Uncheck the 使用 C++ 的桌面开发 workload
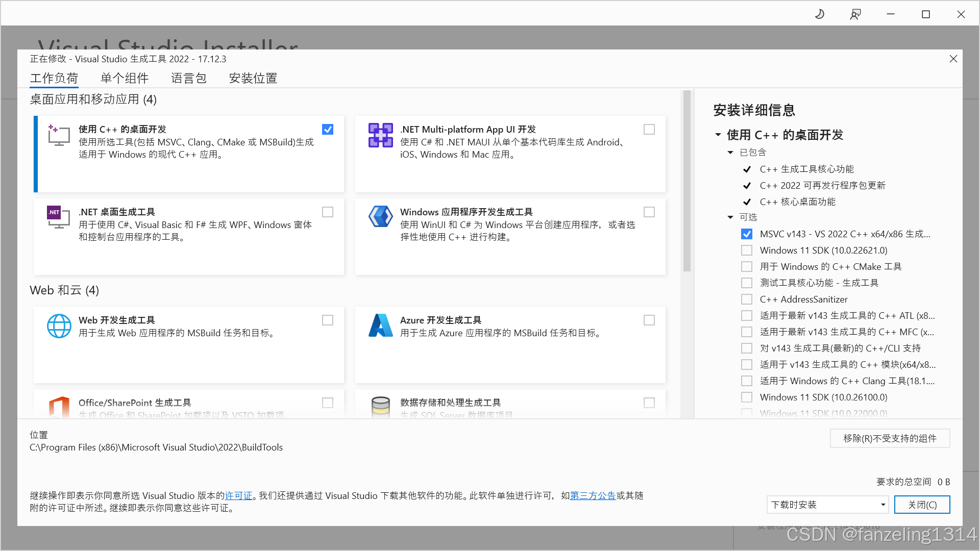 click(327, 129)
